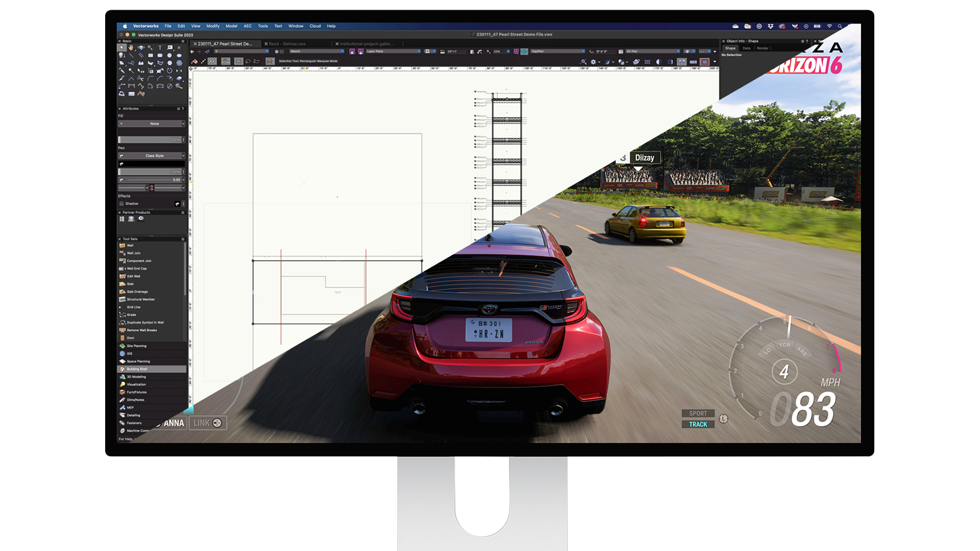Viewport: 980px width, 551px height.
Task: Toggle Polygonal Marquee mode
Action: pos(257,61)
